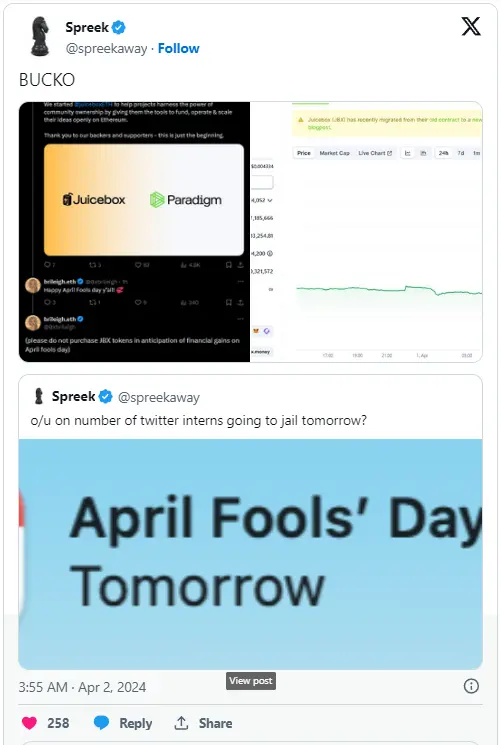Click the blue verified badge beside Spreek
Image resolution: width=501 pixels, height=745 pixels.
(x=119, y=28)
